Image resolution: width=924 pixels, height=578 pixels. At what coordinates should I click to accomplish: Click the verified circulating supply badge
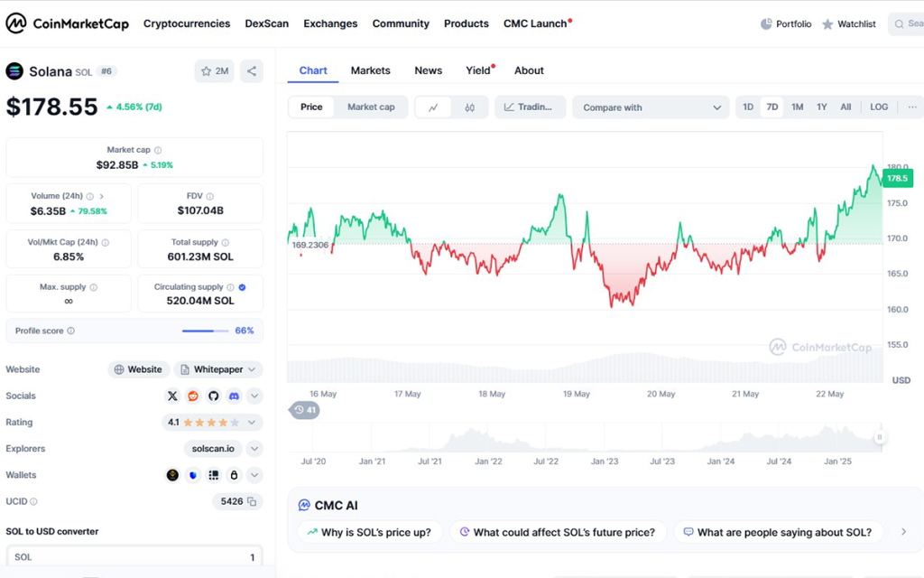(x=242, y=287)
